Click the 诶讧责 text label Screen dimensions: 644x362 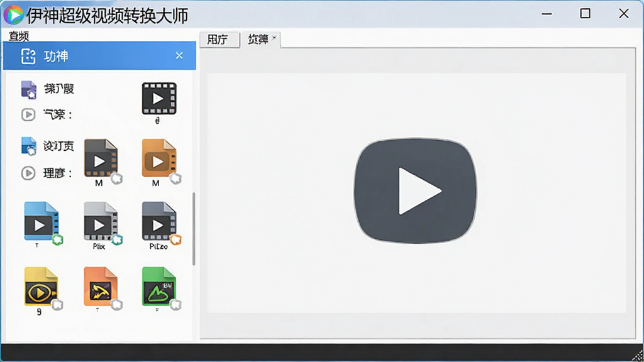pyautogui.click(x=58, y=146)
